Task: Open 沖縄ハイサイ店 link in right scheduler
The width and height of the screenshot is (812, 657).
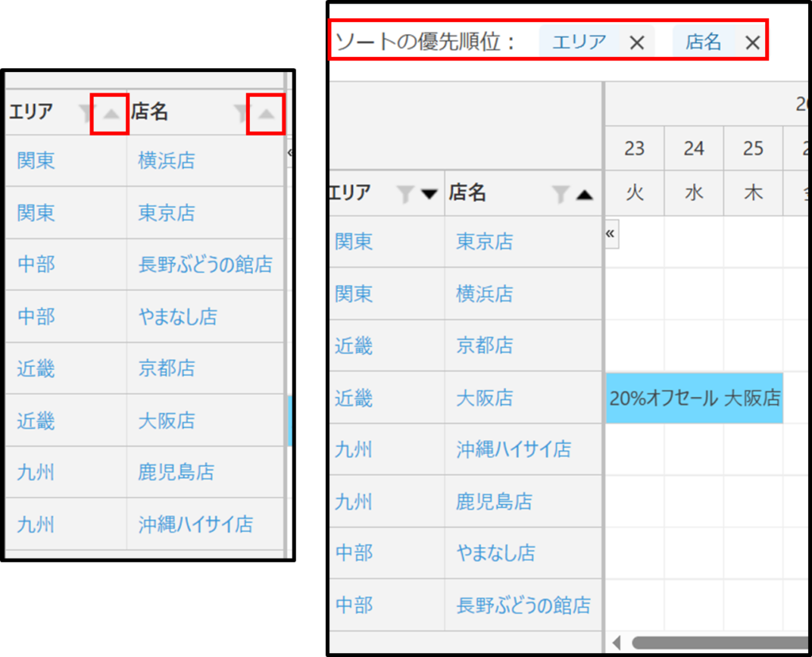Action: (x=513, y=449)
